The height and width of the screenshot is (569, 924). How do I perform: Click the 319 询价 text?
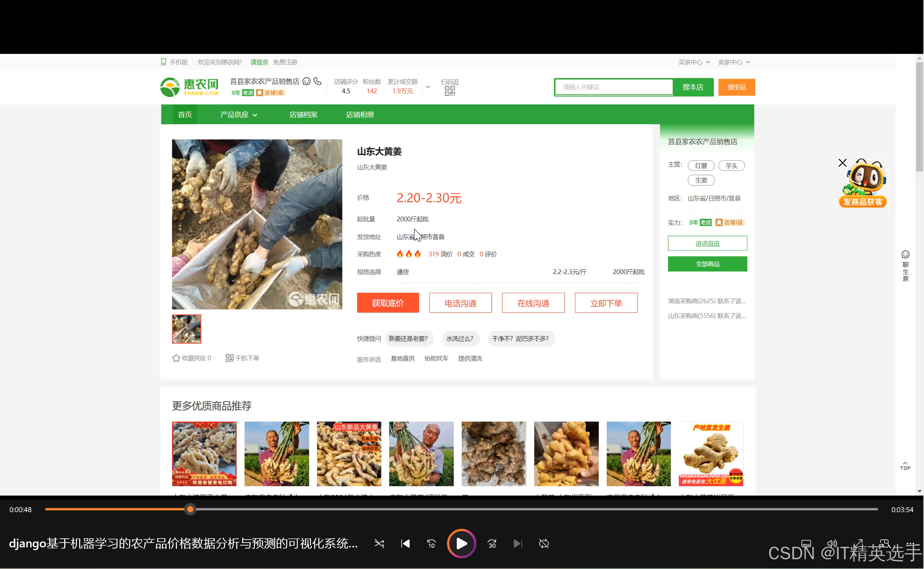pyautogui.click(x=441, y=254)
